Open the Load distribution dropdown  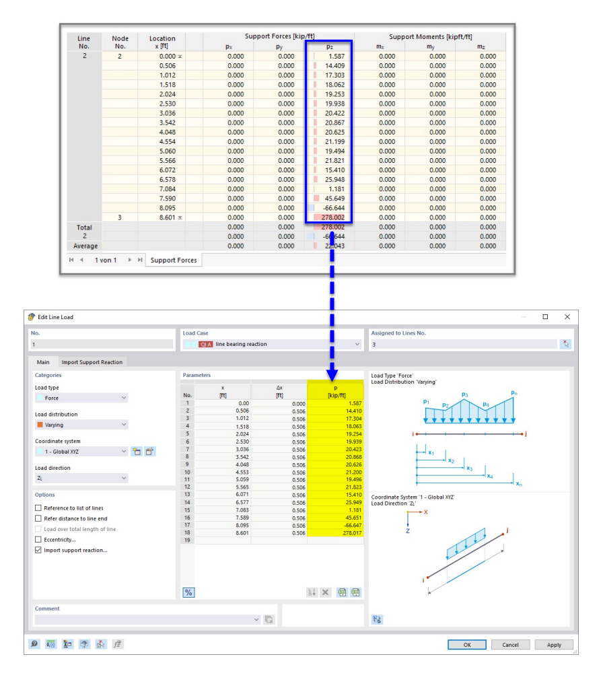123,425
